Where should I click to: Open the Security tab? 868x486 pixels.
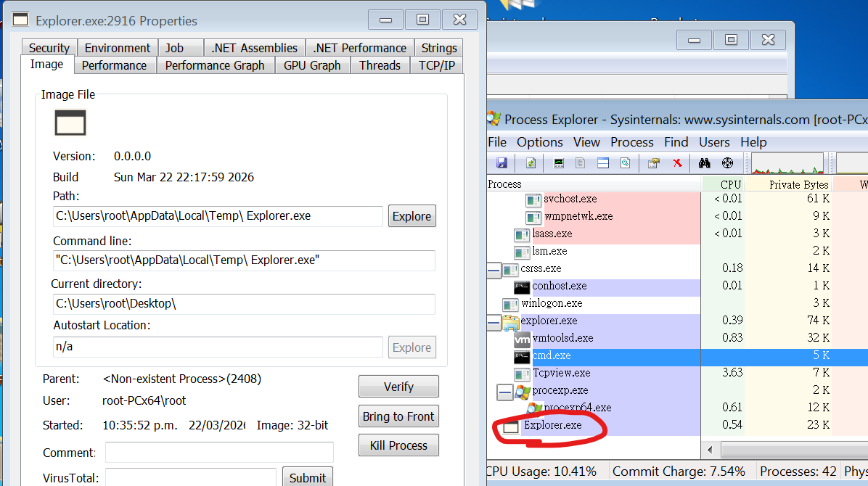pyautogui.click(x=49, y=48)
